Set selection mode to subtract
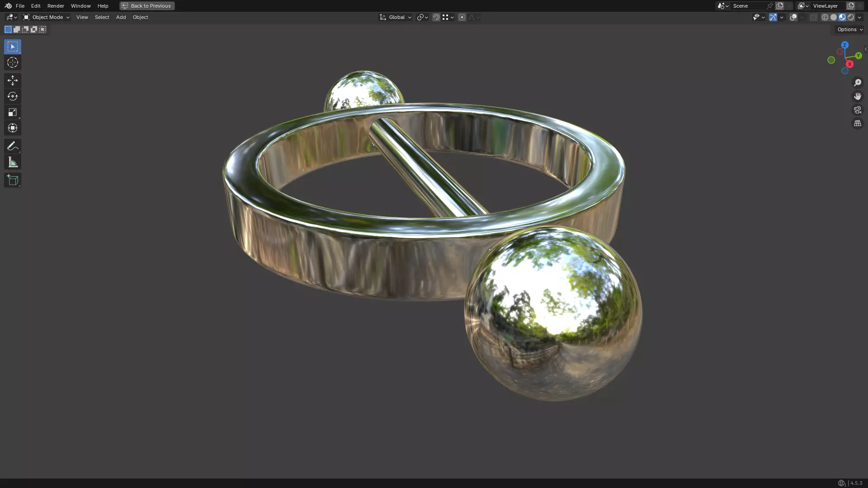The height and width of the screenshot is (488, 868). 25,29
